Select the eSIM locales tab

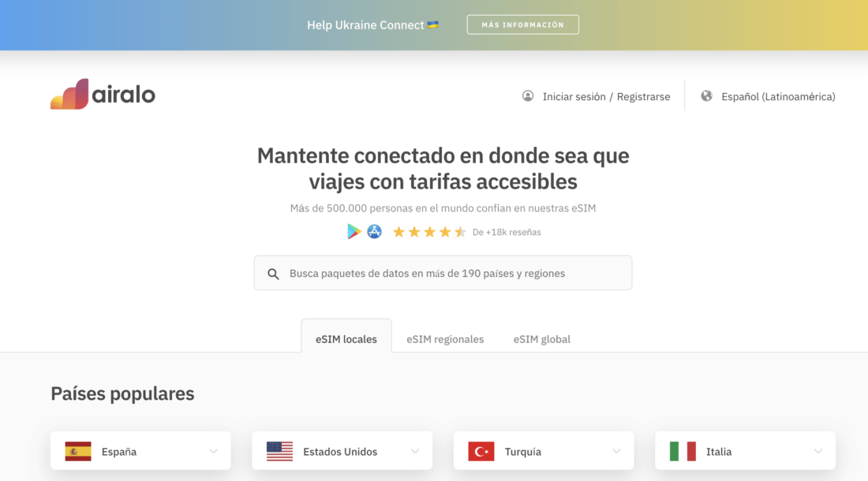click(x=346, y=336)
